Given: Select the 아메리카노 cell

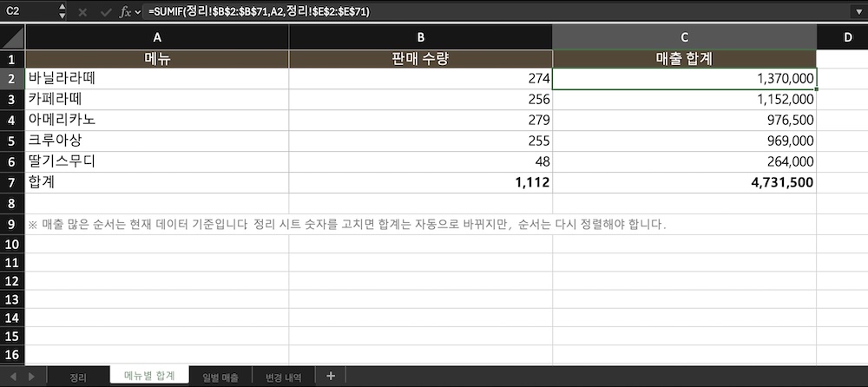Looking at the screenshot, I should 157,120.
